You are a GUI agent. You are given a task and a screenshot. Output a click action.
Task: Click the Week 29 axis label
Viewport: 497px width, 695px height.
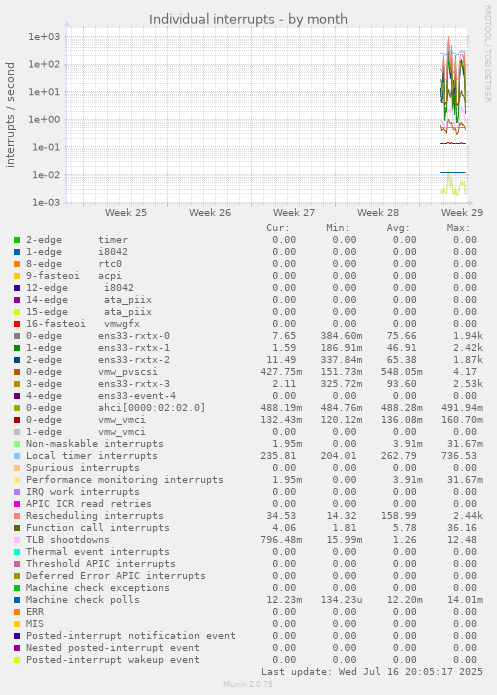[462, 213]
